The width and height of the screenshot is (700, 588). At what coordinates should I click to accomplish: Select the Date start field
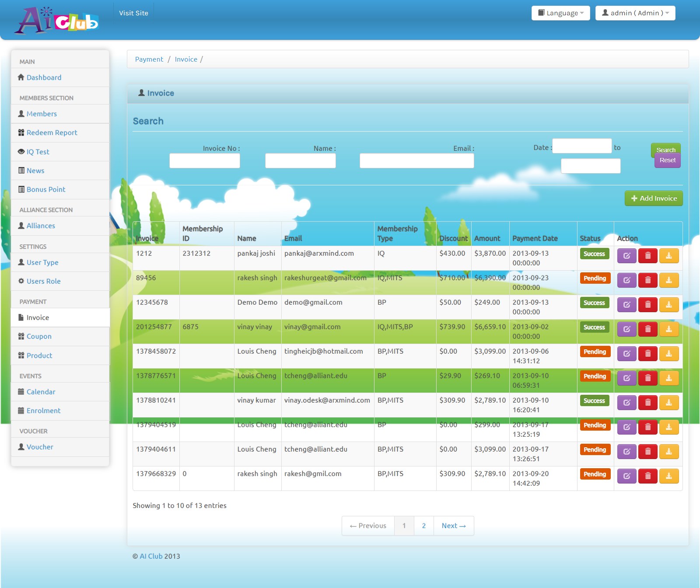pyautogui.click(x=582, y=146)
